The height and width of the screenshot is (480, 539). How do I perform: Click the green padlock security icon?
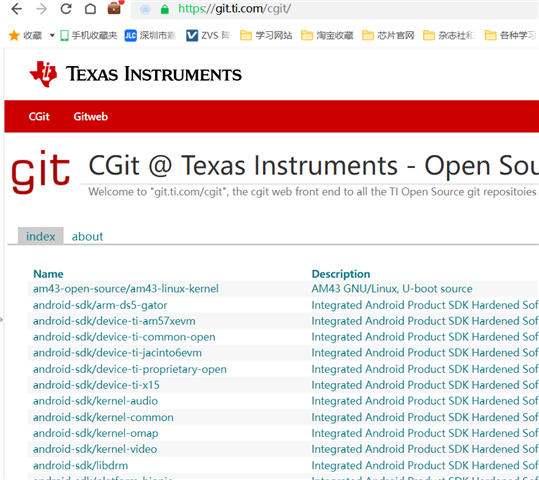coord(165,9)
